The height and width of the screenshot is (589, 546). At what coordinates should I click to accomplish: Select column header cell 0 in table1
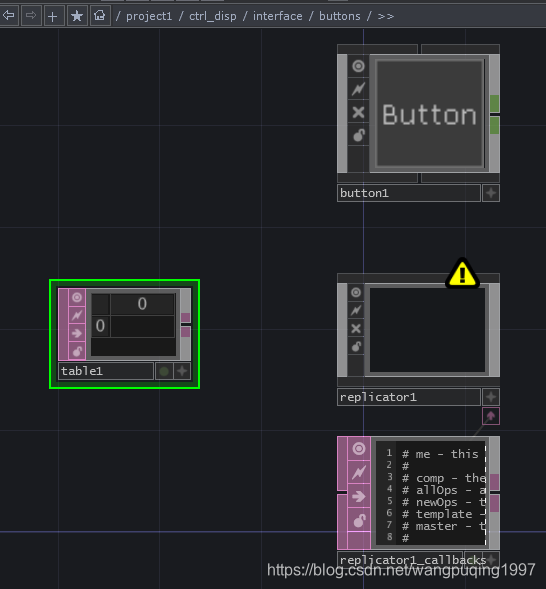[x=142, y=304]
